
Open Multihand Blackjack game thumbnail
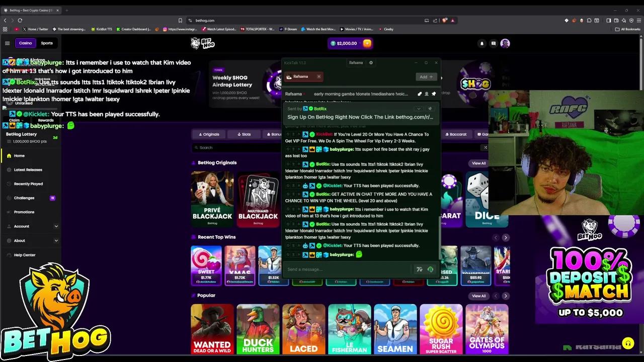[x=258, y=199]
